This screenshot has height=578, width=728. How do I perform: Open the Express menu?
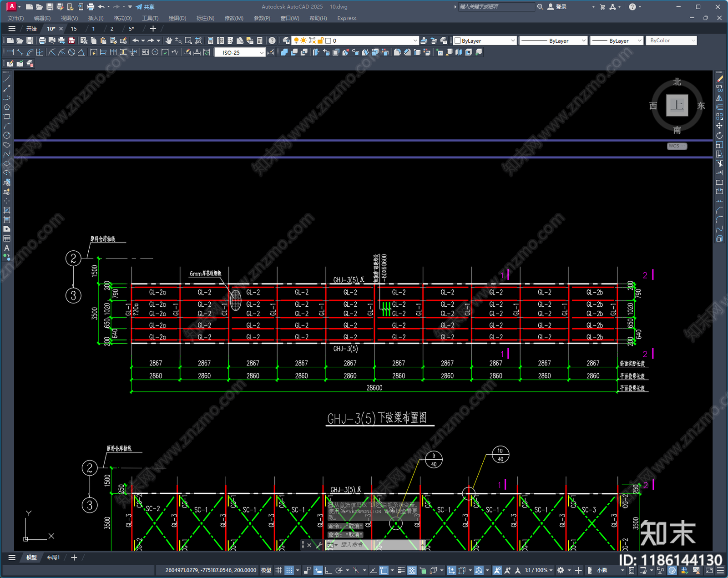coord(347,18)
